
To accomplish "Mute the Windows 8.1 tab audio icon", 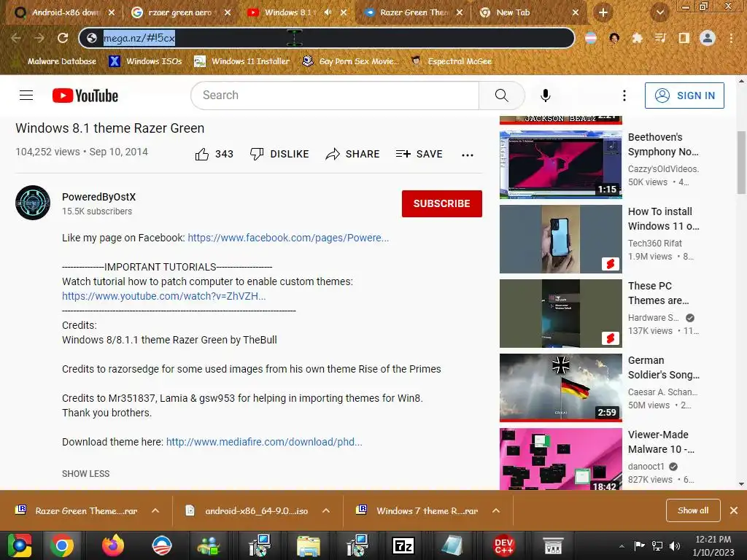I will click(328, 12).
